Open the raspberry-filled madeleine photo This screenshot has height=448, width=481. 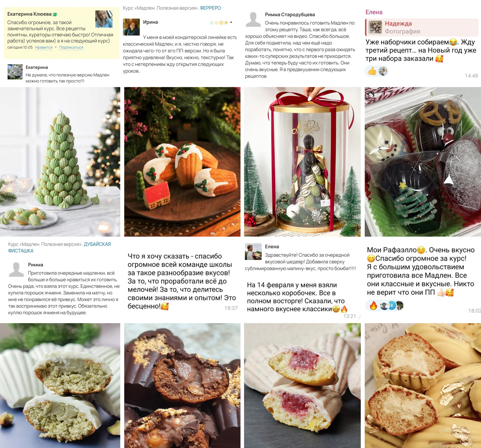pyautogui.click(x=302, y=385)
